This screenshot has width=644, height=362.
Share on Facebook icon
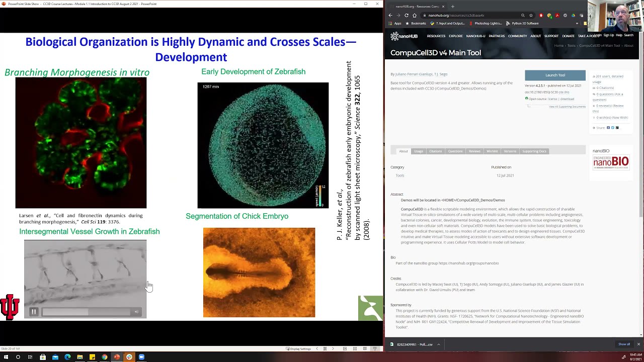[608, 128]
